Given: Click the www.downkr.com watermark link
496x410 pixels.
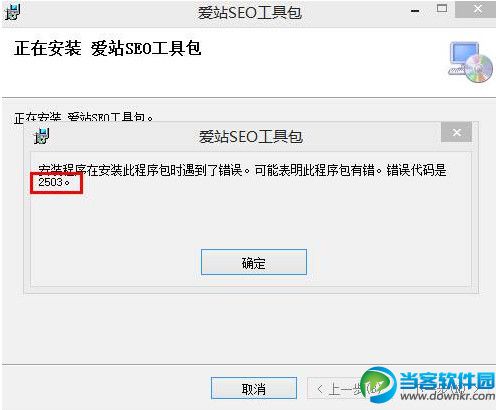Looking at the screenshot, I should [447, 396].
